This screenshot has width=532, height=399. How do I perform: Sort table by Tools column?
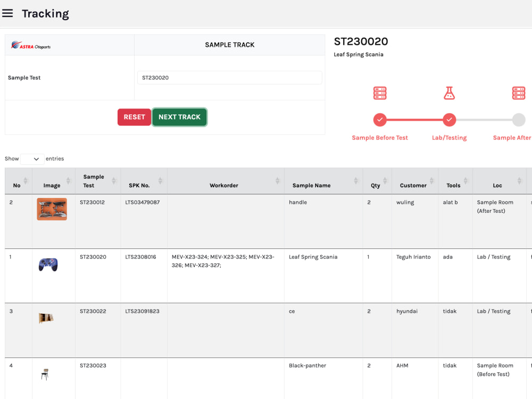465,181
